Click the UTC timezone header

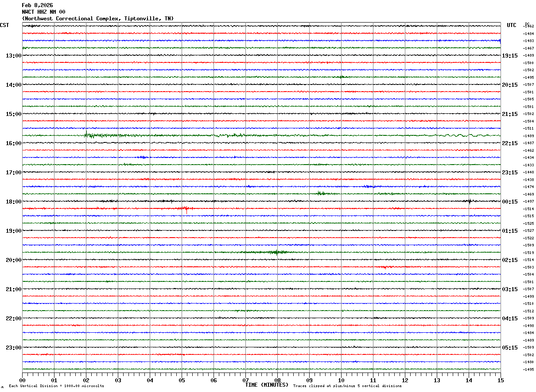(x=511, y=25)
